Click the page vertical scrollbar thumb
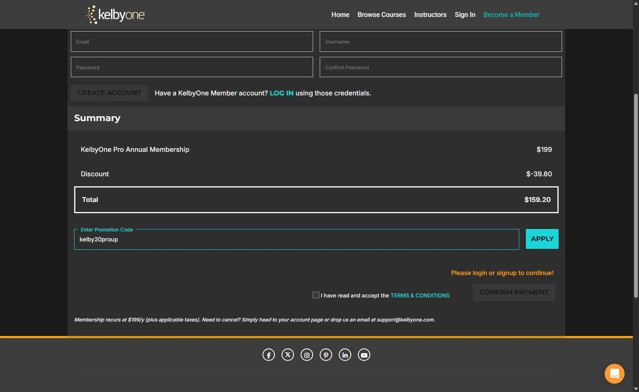Viewport: 639px width, 392px height. [636, 196]
